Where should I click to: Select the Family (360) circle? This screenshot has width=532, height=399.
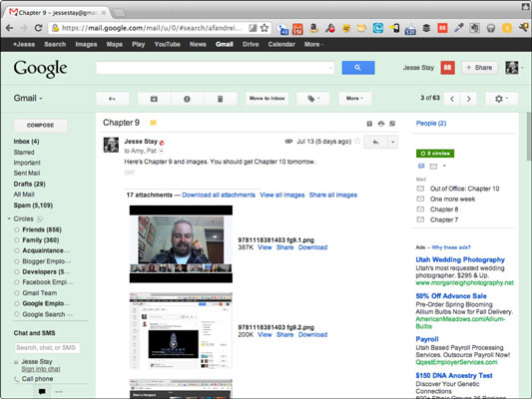click(40, 240)
